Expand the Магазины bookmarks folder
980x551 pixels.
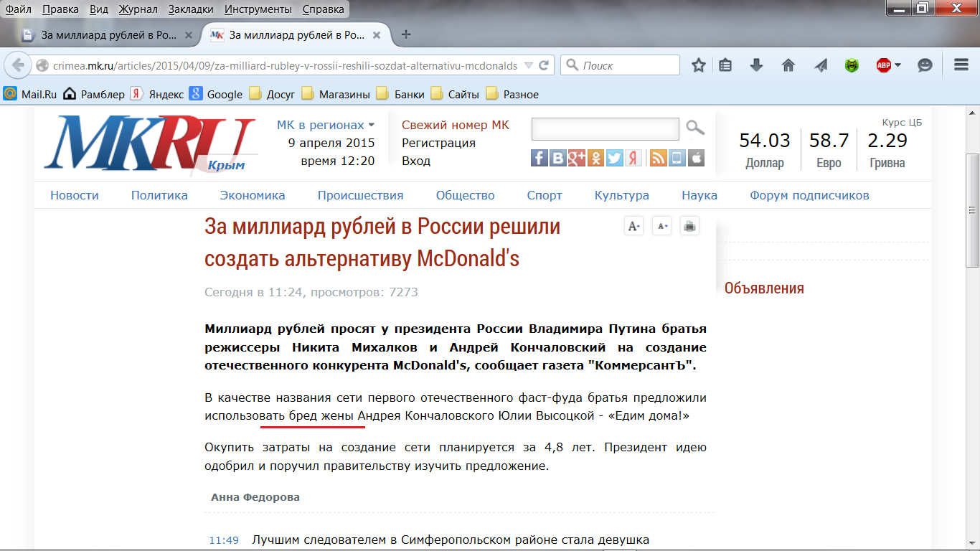click(336, 94)
